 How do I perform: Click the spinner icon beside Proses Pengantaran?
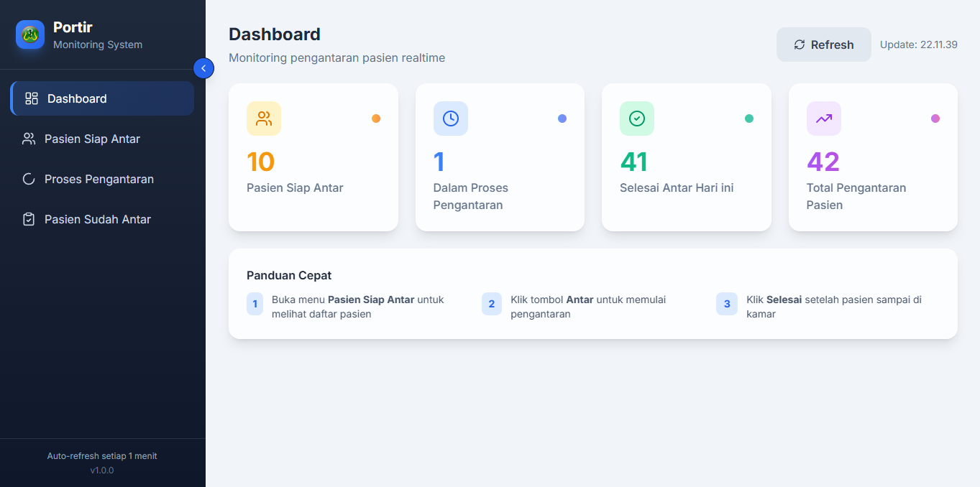[29, 179]
